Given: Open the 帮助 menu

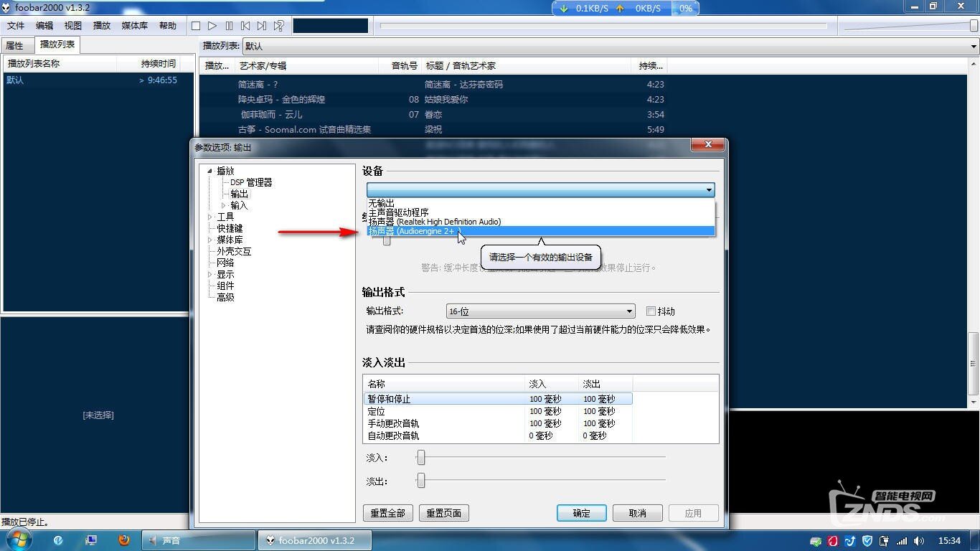Looking at the screenshot, I should (x=168, y=26).
